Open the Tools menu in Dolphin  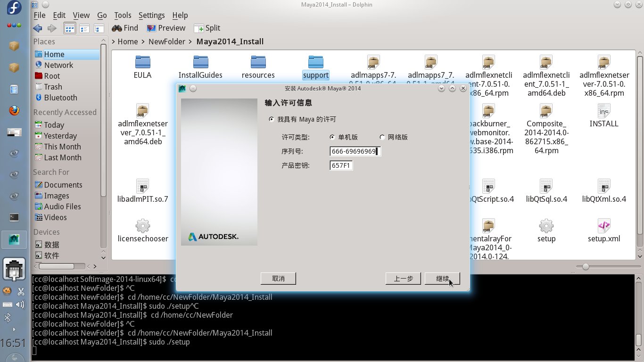click(123, 15)
